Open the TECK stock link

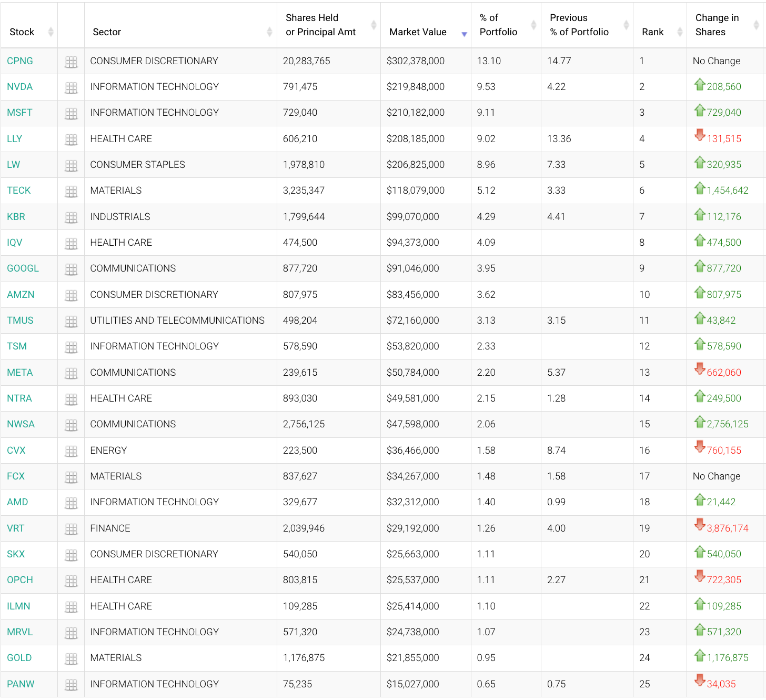pos(19,191)
